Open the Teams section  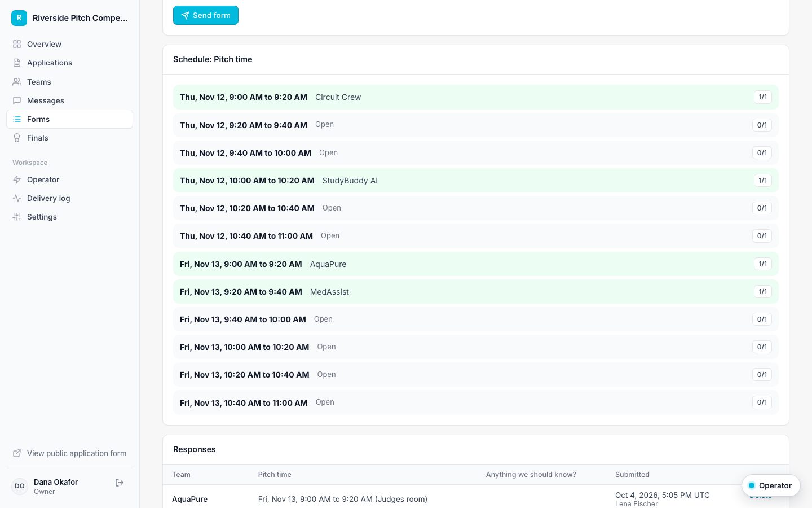pos(69,82)
